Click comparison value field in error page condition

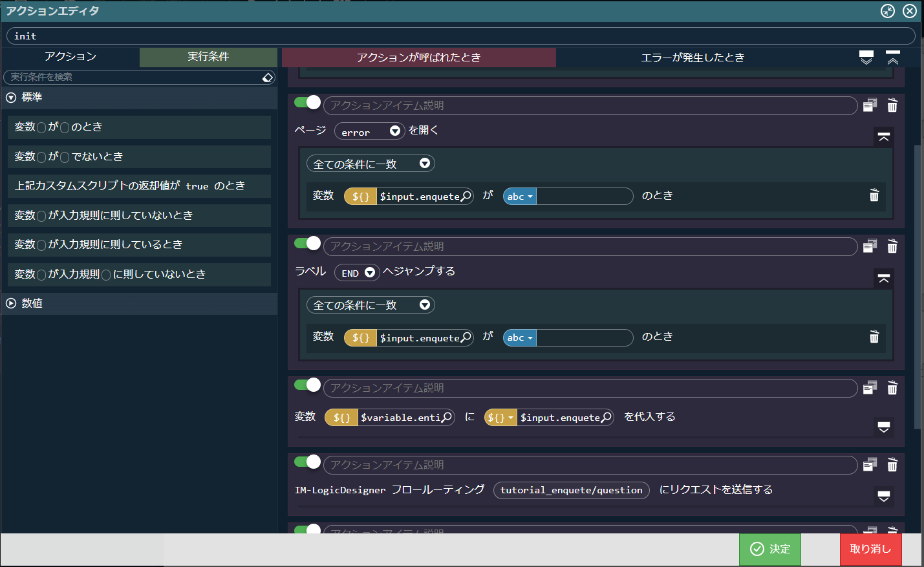tap(585, 197)
